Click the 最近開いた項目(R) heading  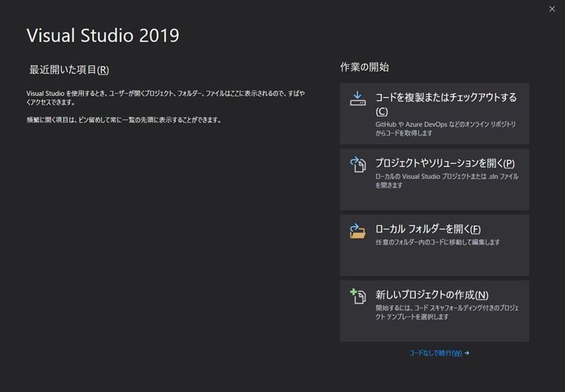pos(69,69)
